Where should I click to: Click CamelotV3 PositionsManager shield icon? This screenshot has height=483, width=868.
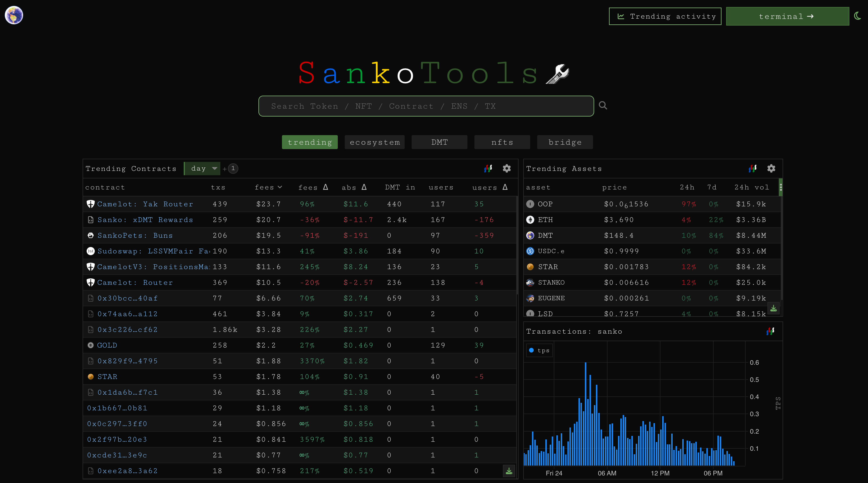pos(90,267)
